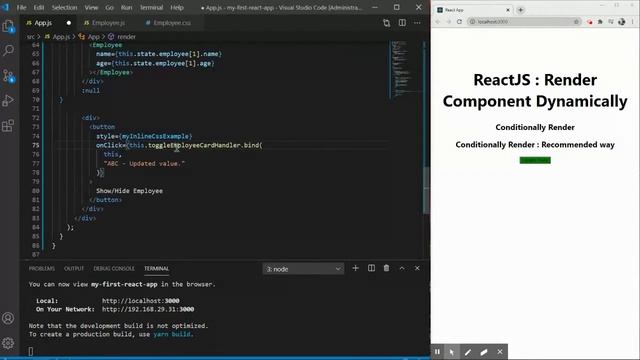This screenshot has width=640, height=360.
Task: Open the File menu
Action: click(21, 7)
